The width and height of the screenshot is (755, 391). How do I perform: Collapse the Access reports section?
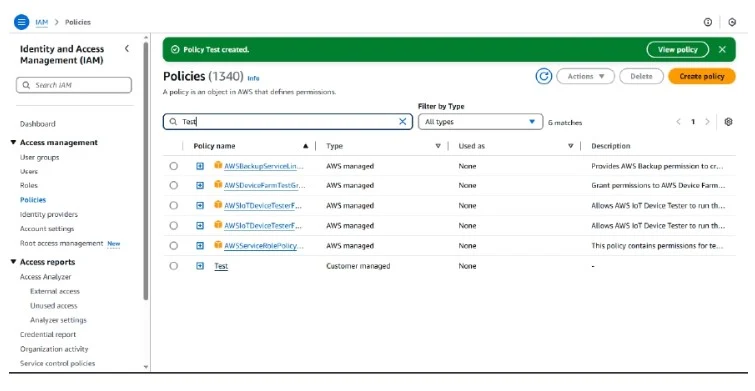click(x=13, y=261)
